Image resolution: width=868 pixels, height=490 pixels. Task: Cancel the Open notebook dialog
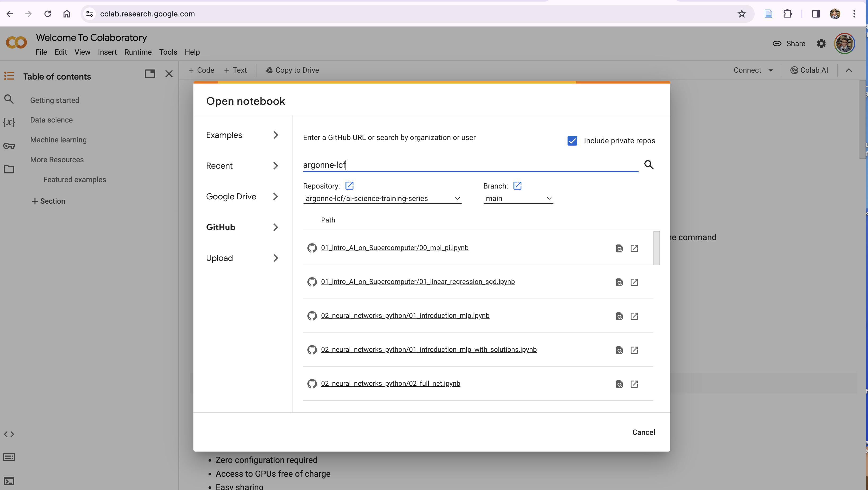point(643,432)
